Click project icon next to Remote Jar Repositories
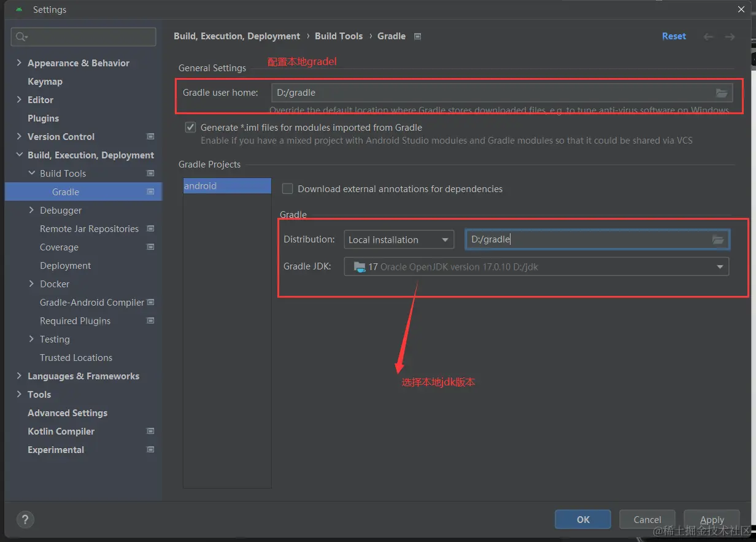Viewport: 756px width, 542px height. (x=151, y=228)
